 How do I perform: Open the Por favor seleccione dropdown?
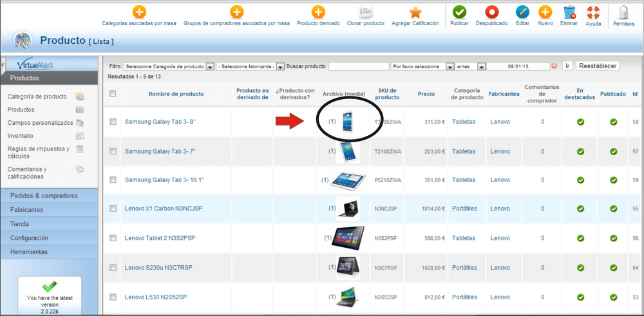click(x=422, y=66)
